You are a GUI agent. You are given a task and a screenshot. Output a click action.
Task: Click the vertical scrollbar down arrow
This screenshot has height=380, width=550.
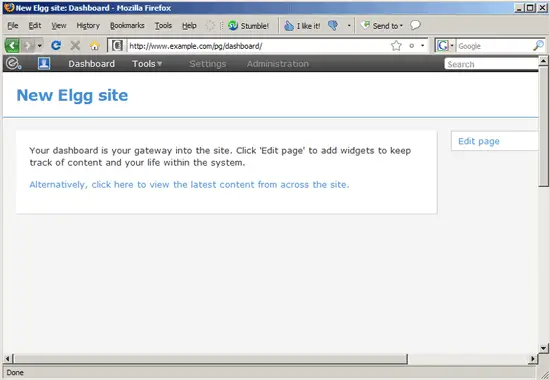(543, 348)
